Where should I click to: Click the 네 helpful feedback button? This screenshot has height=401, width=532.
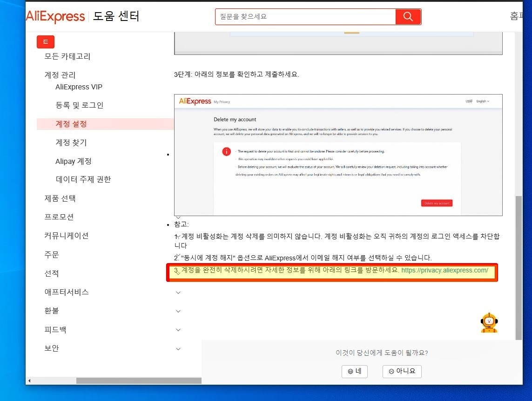pyautogui.click(x=355, y=372)
